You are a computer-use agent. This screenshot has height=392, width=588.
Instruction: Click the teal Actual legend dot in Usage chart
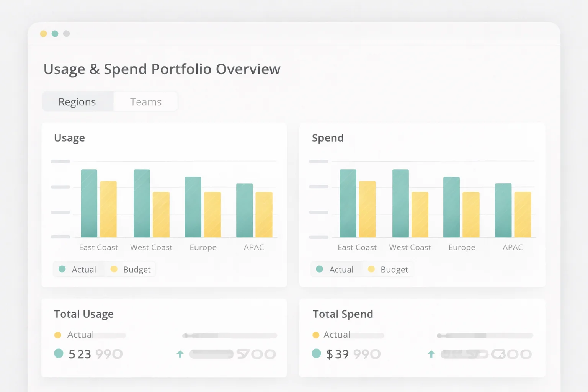62,269
